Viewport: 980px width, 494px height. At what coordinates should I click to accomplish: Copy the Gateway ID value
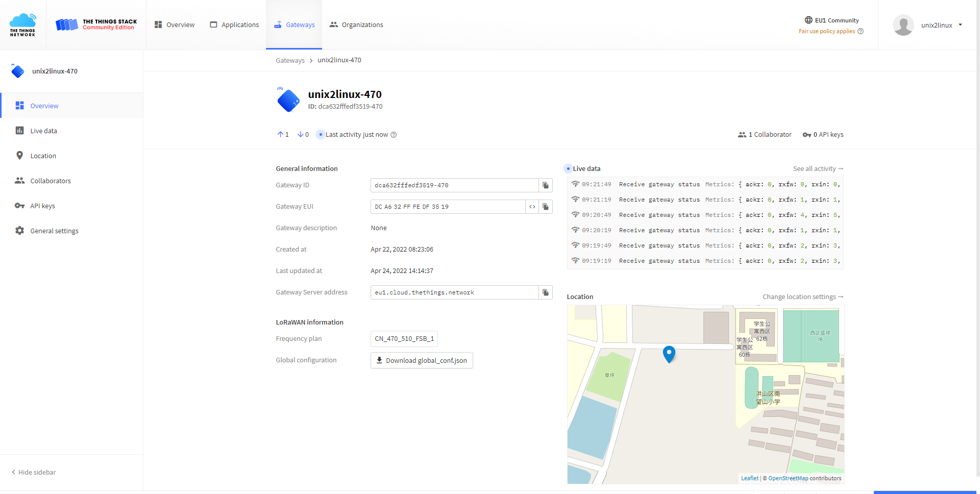point(546,185)
